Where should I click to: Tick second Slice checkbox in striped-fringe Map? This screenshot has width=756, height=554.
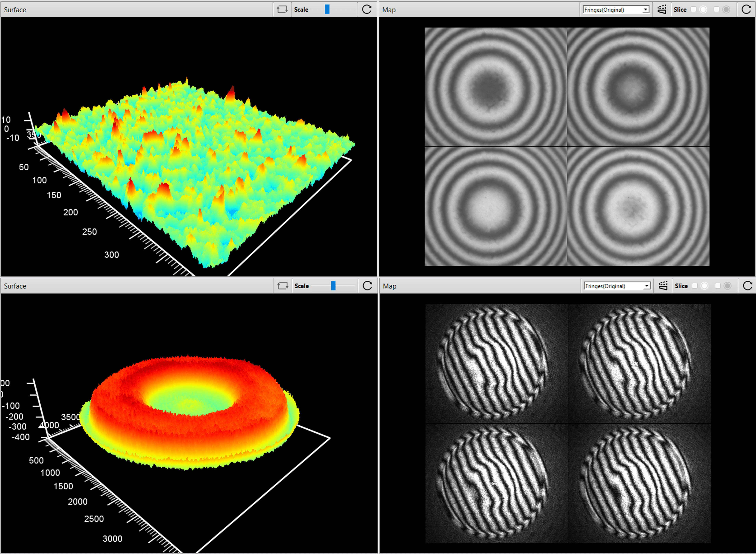[x=717, y=286]
